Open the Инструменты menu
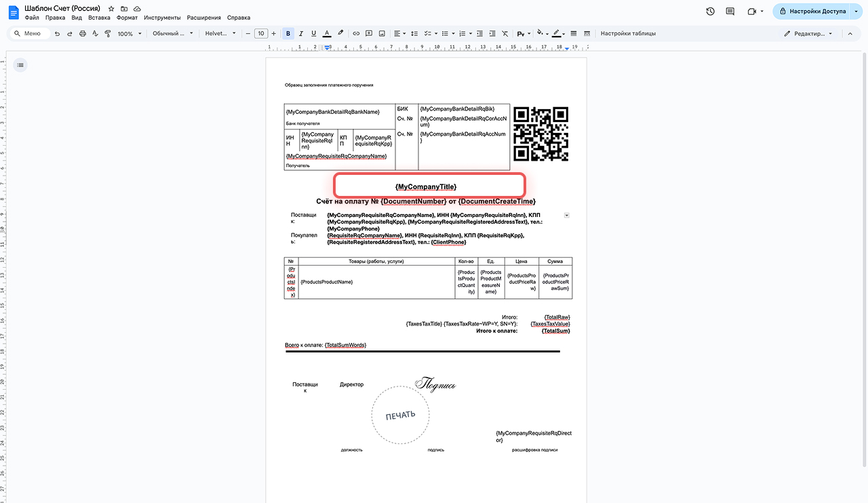The width and height of the screenshot is (868, 503). click(x=163, y=18)
